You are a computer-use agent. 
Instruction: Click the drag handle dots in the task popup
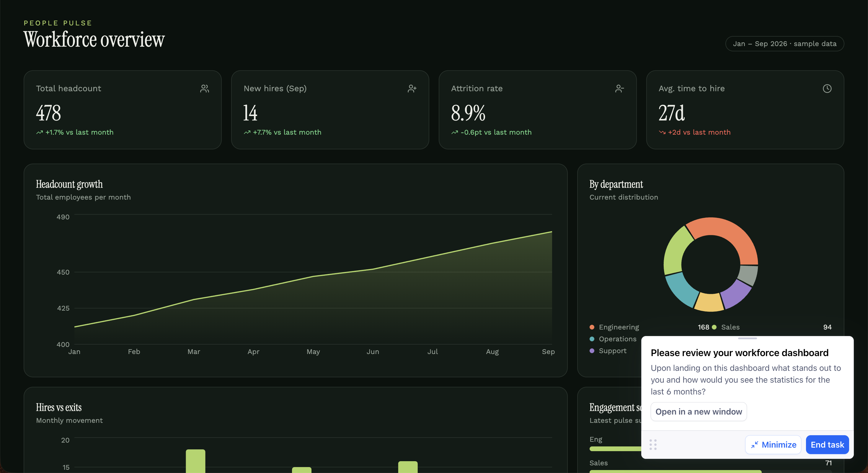point(653,445)
